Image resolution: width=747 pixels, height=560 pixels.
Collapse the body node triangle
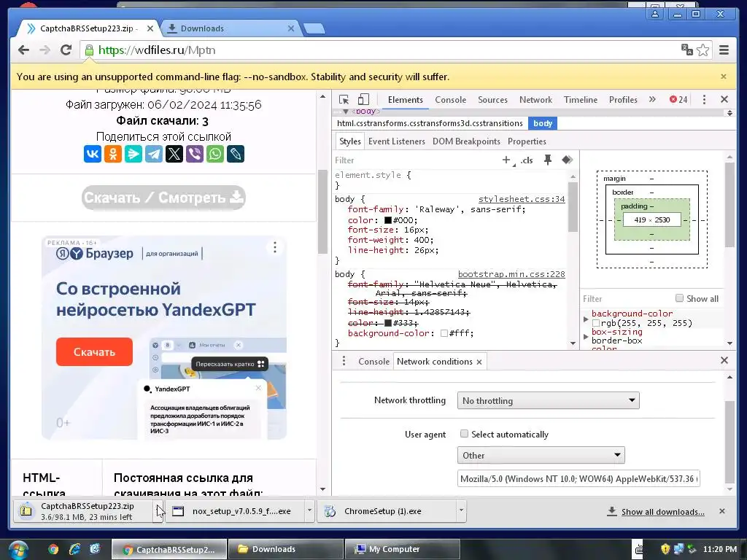click(x=345, y=112)
